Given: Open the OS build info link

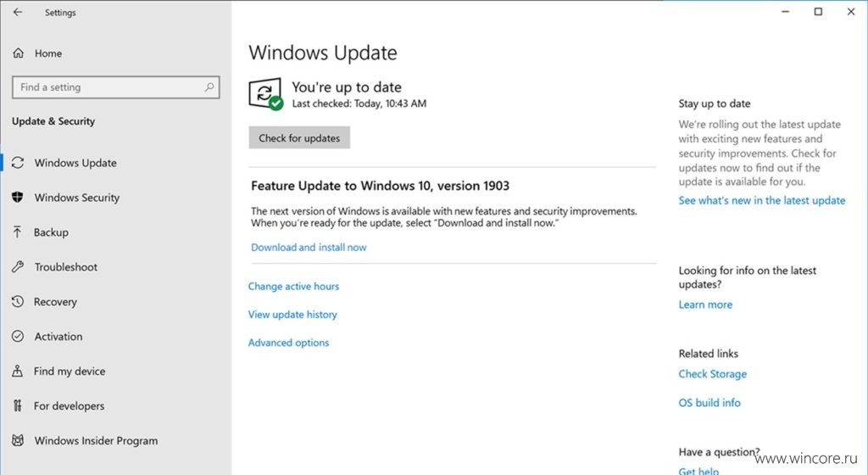Looking at the screenshot, I should click(709, 402).
